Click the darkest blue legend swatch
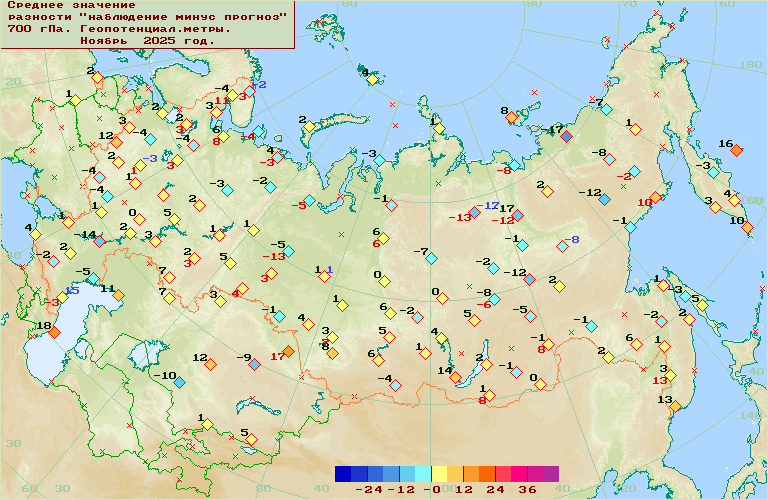Screen dimensions: 768x500 click(343, 473)
